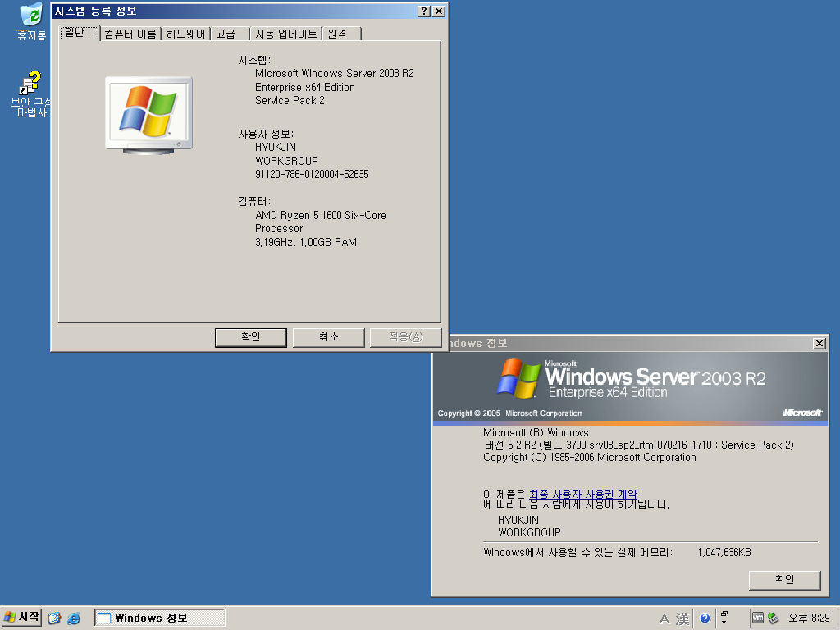Open language bar options menu arrow

[x=724, y=622]
